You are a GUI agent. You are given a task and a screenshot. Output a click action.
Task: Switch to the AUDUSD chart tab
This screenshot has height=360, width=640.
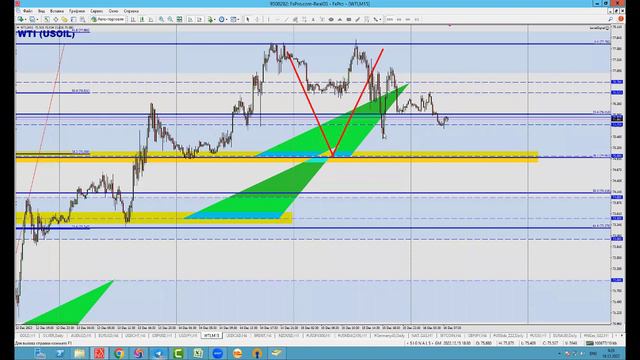pyautogui.click(x=81, y=336)
